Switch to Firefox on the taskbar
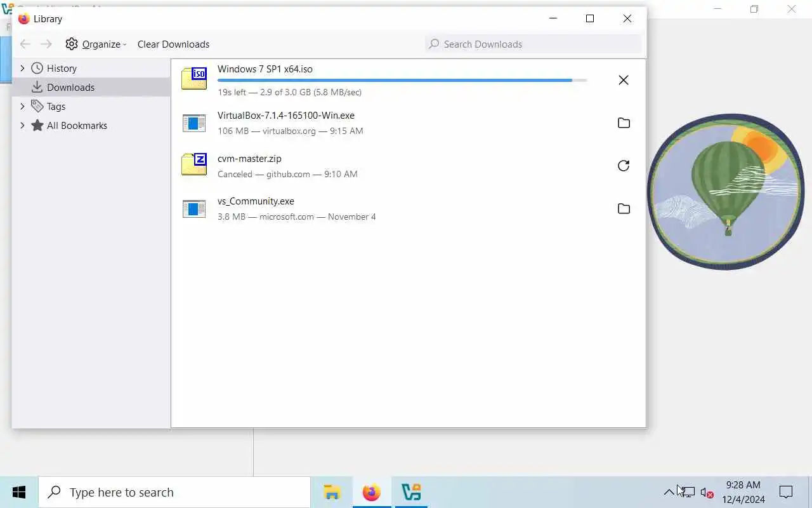 point(372,492)
